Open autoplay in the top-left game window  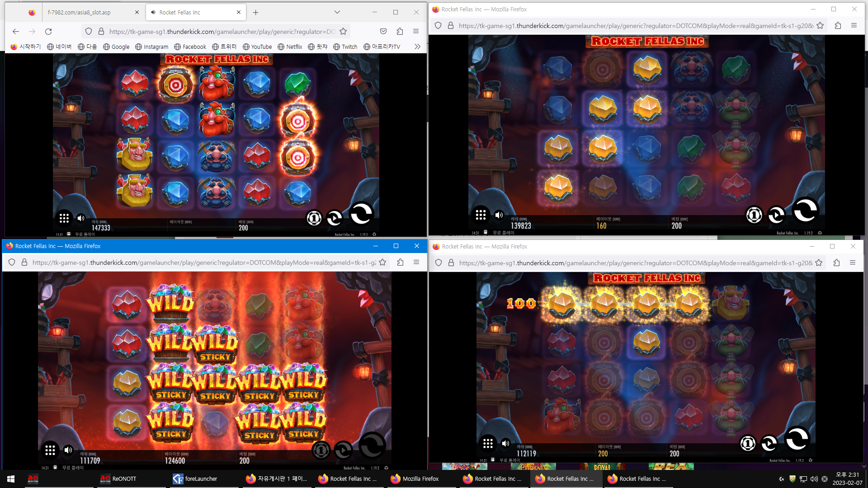pos(335,218)
